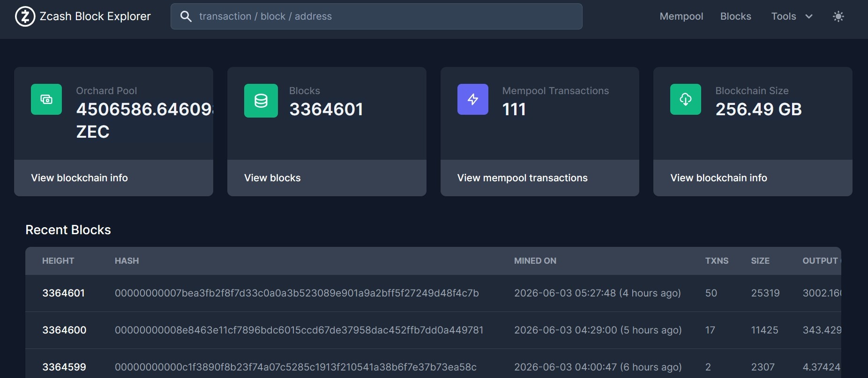Viewport: 868px width, 378px height.
Task: Click the size value 11425
Action: click(764, 330)
